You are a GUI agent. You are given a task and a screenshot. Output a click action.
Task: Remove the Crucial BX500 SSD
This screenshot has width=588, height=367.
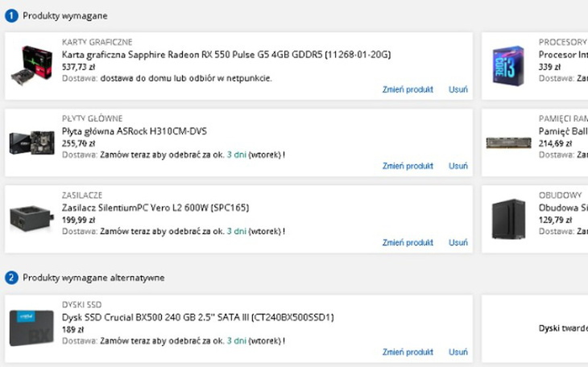tap(458, 352)
